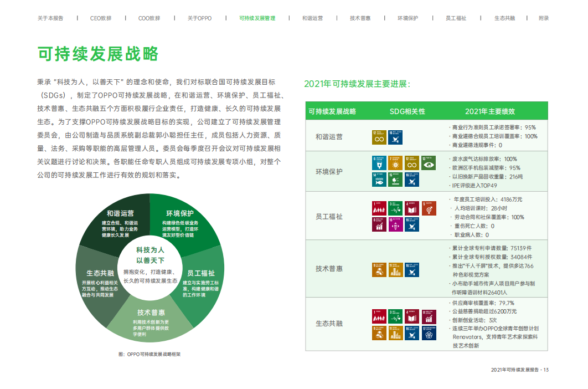Click SDG 13 climate eye icon
Screen dimensions: 588x389
pyautogui.click(x=428, y=163)
